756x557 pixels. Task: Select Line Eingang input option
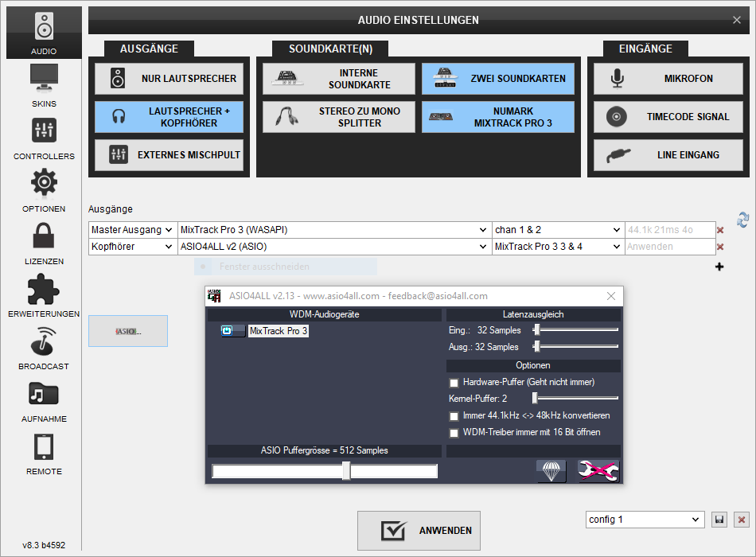[x=668, y=155]
